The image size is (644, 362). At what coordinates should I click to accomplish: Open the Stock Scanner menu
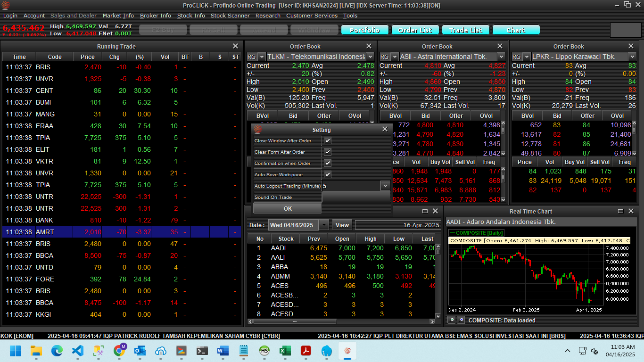230,16
